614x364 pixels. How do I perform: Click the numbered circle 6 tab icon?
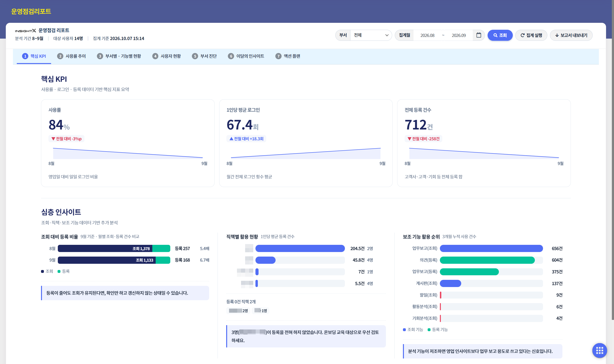(x=230, y=56)
